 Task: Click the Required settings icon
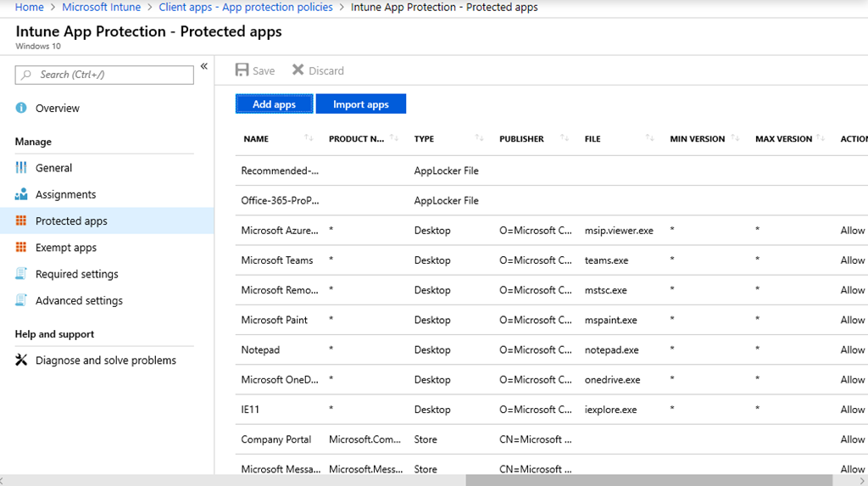point(21,274)
